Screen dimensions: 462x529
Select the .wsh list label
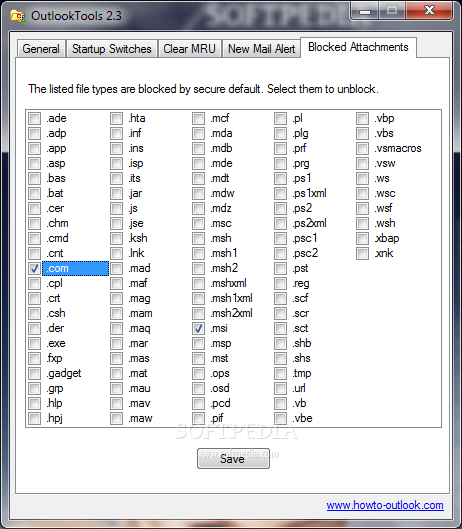click(x=384, y=223)
